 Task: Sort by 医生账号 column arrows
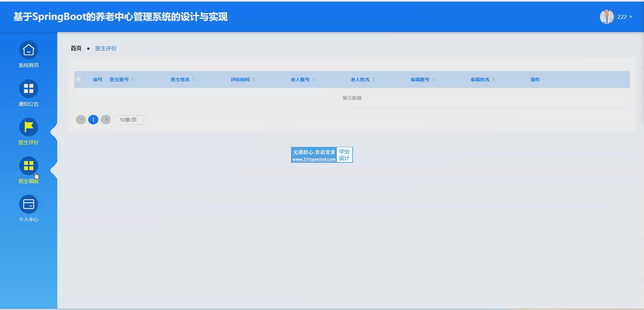pos(133,80)
